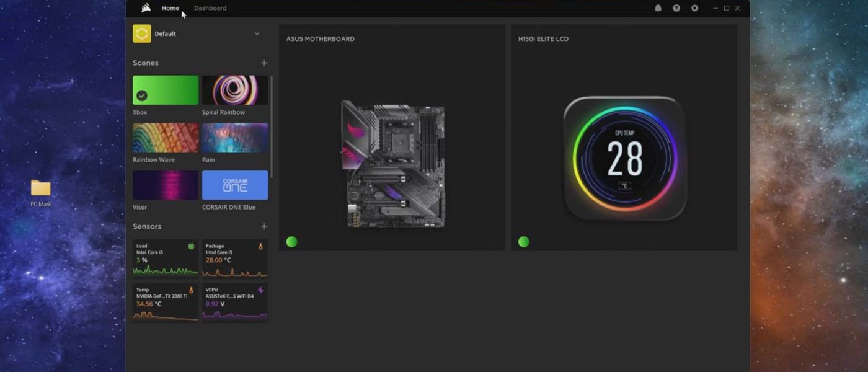Click the "H150I ELITE LCD" card title
The image size is (868, 372).
(x=543, y=39)
